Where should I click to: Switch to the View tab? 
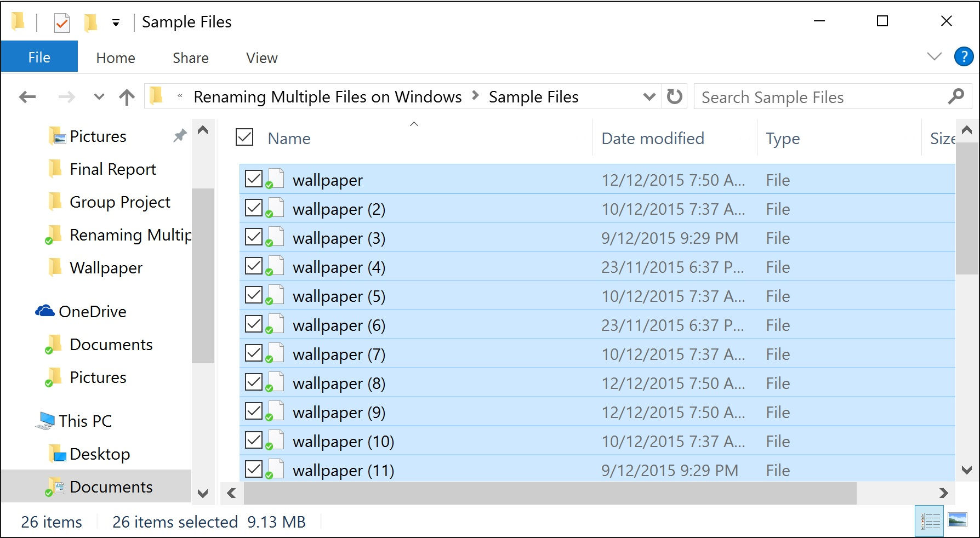click(261, 58)
